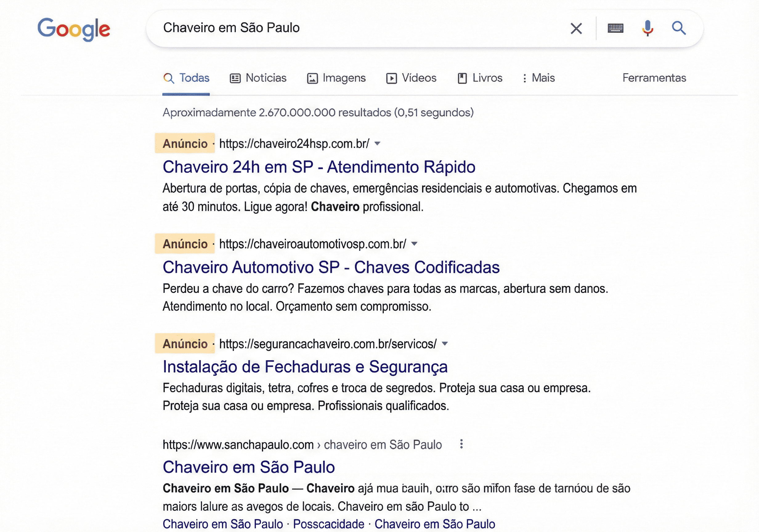Open Instalação de Fechaduras e Segurança link
The width and height of the screenshot is (759, 532).
pyautogui.click(x=305, y=367)
